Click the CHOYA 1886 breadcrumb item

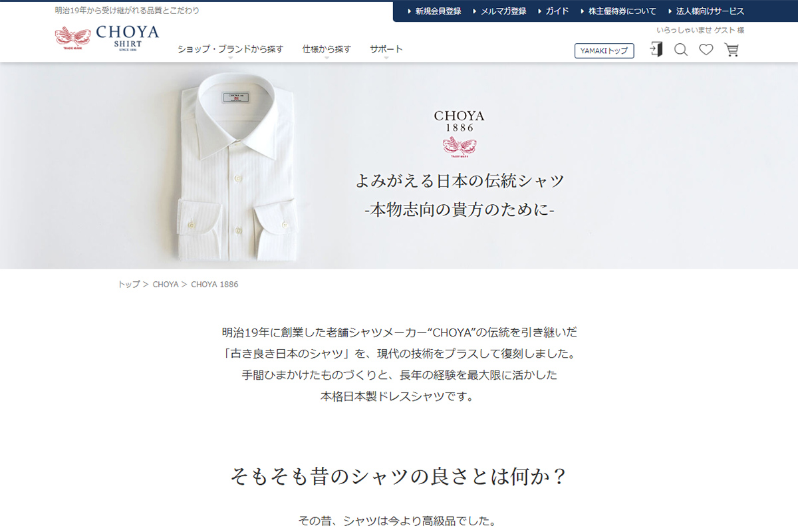point(214,284)
